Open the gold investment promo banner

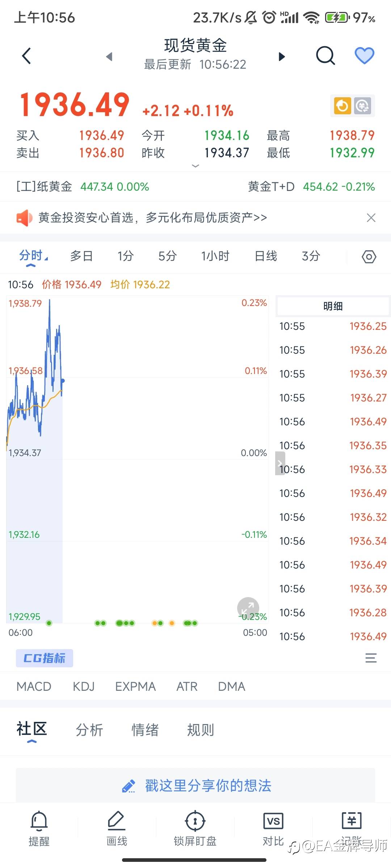pos(152,218)
